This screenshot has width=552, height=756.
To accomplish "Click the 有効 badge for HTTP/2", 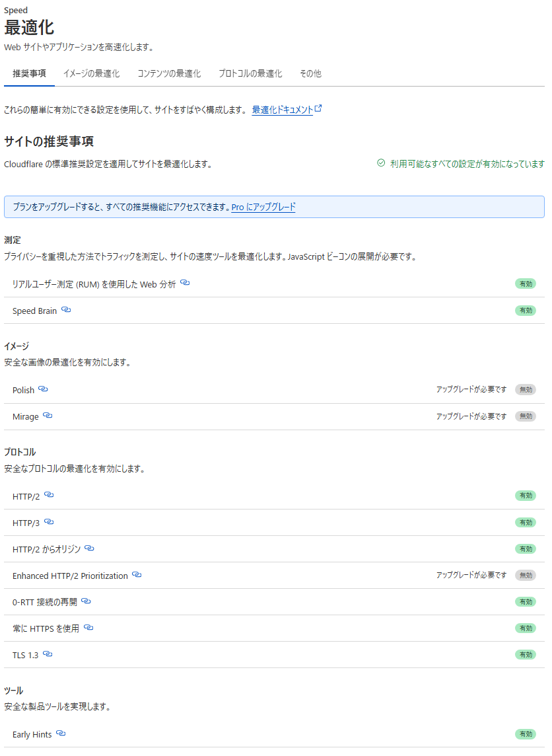I will 526,496.
